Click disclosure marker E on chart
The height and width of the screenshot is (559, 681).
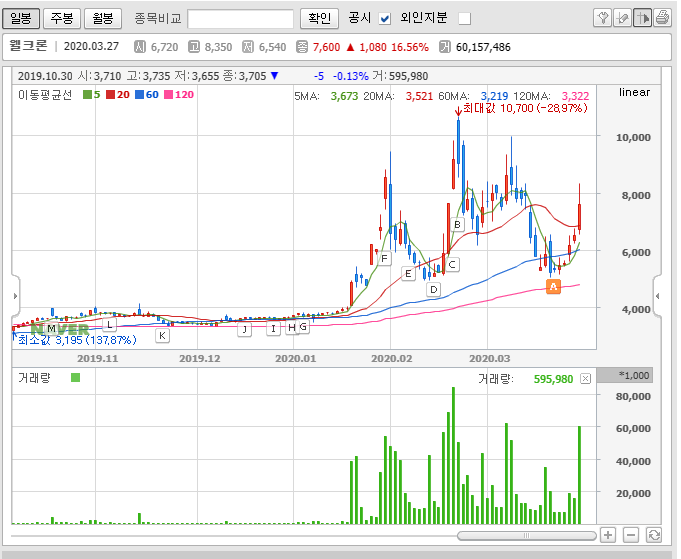408,274
